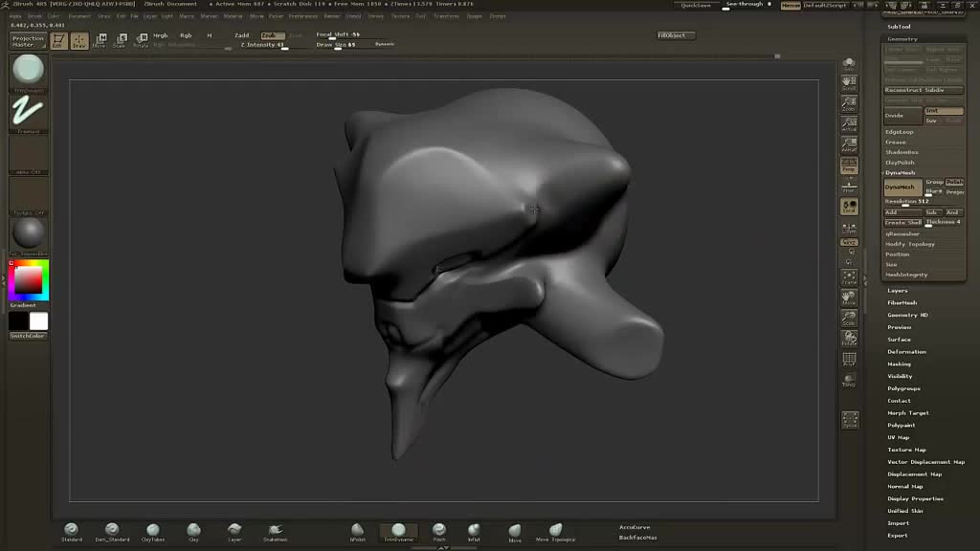This screenshot has height=551, width=980.
Task: Expand the Modify Topology section
Action: (909, 244)
